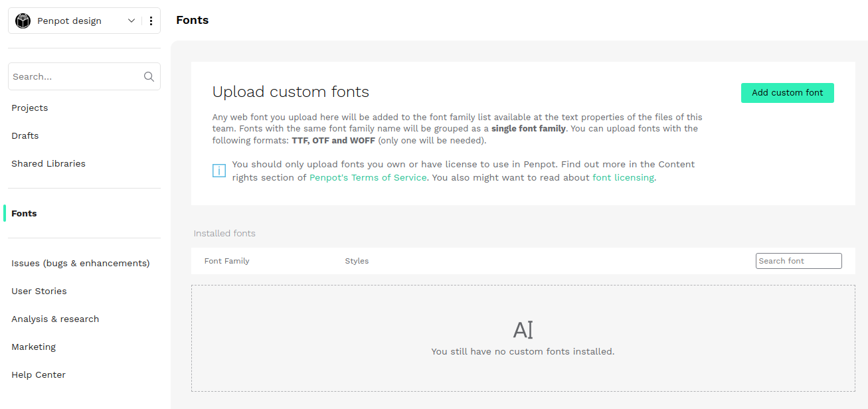The width and height of the screenshot is (868, 409).
Task: Open the Drafts section
Action: point(25,135)
